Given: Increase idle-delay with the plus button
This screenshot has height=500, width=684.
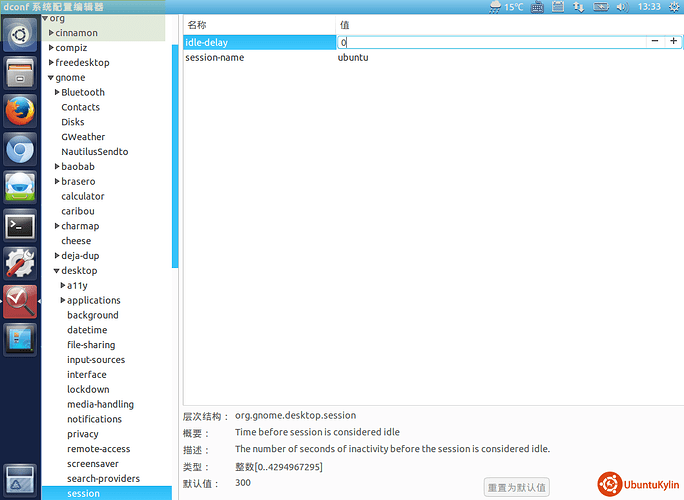Looking at the screenshot, I should click(673, 42).
